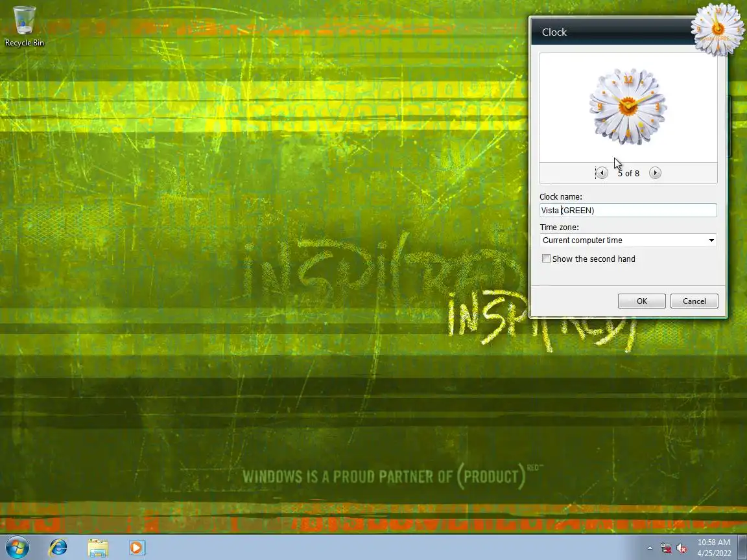
Task: Select the Recycle Bin desktop icon
Action: tap(24, 26)
